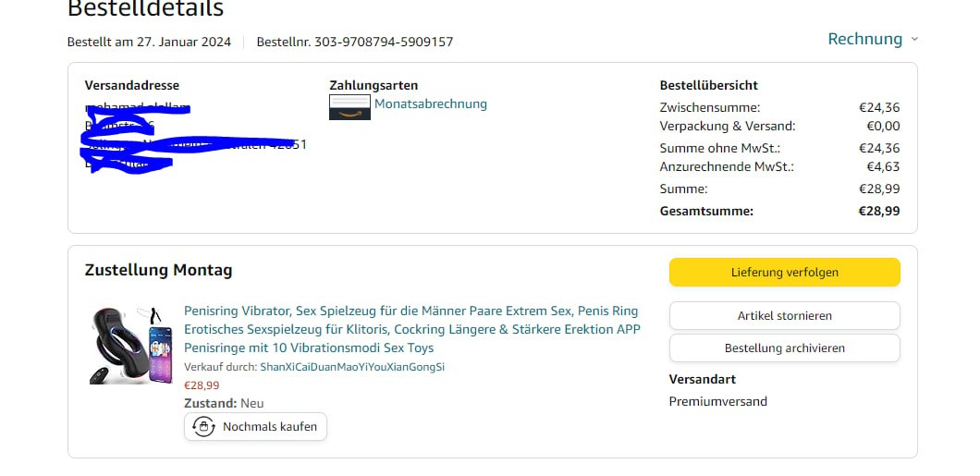Click the Bestelldetails page heading

145,8
